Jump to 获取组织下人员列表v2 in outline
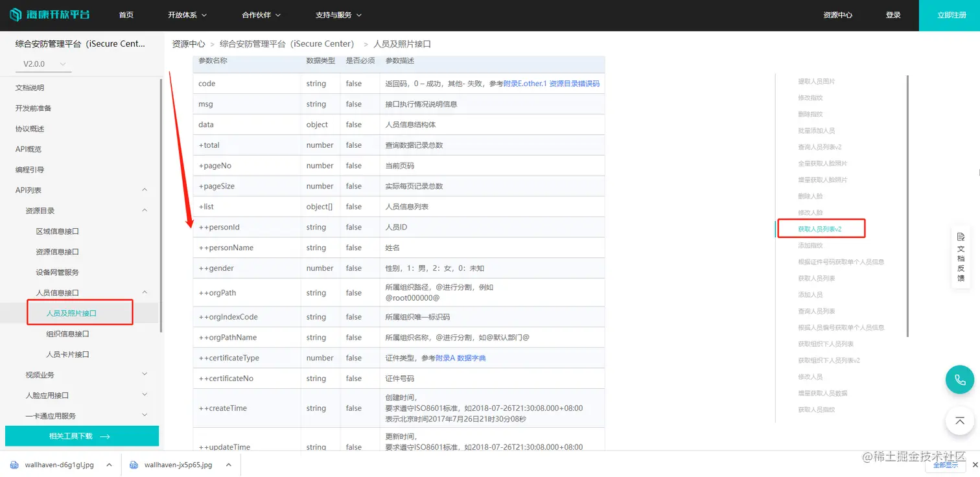The image size is (980, 477). point(829,360)
